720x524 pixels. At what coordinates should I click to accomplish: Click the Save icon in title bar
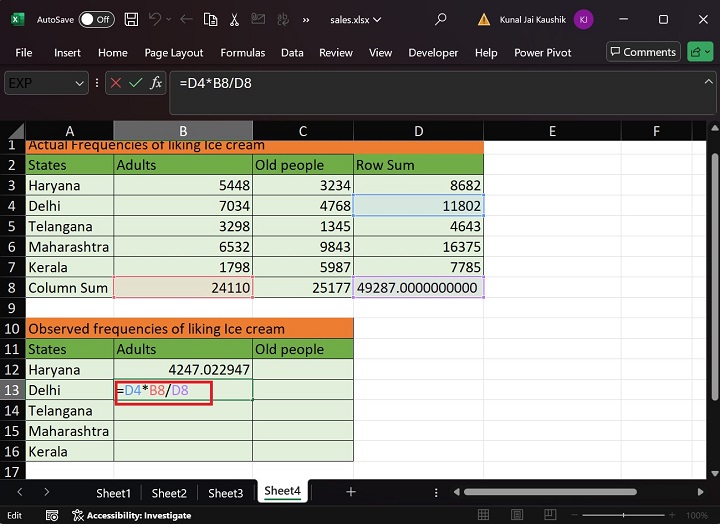(x=131, y=19)
